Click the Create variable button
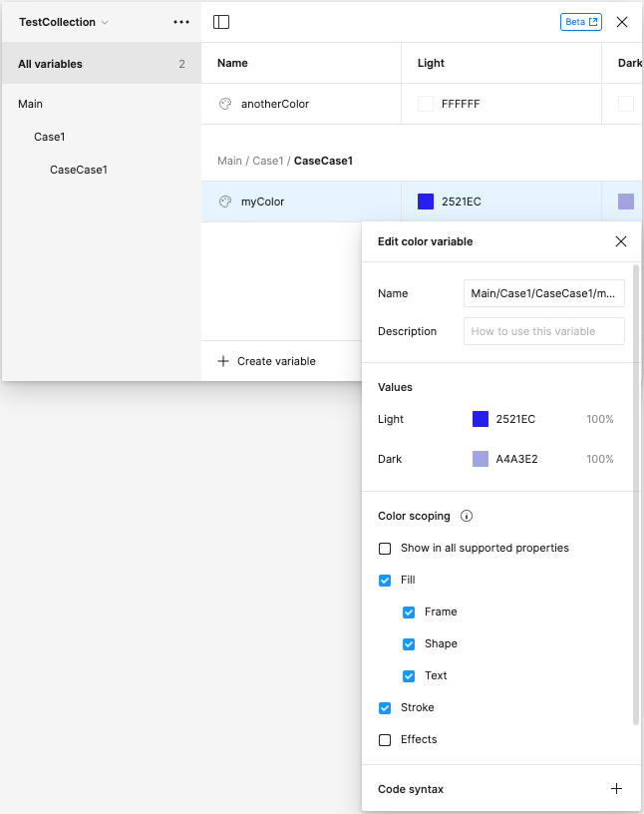The height and width of the screenshot is (814, 644). point(267,361)
